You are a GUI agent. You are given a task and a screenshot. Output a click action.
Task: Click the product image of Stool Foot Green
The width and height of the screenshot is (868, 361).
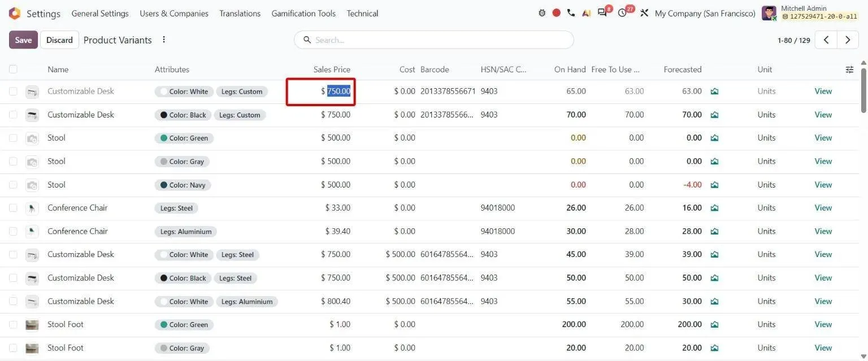32,325
